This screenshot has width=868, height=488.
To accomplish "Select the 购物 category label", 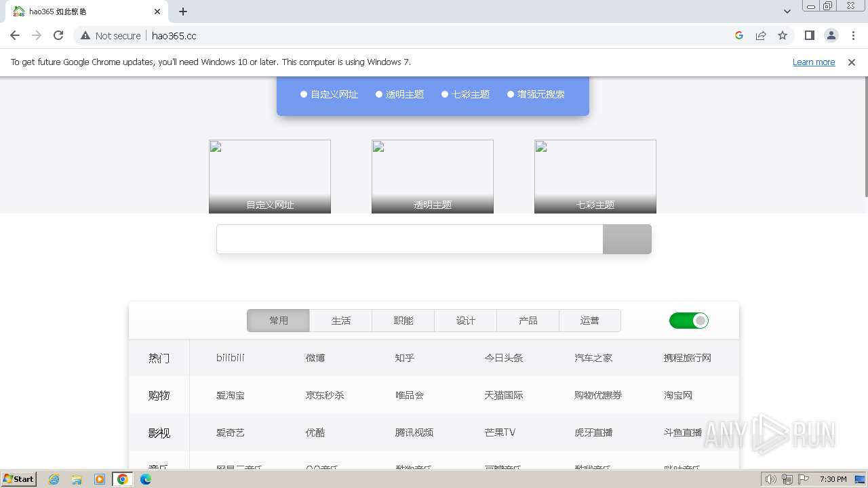I will (159, 395).
